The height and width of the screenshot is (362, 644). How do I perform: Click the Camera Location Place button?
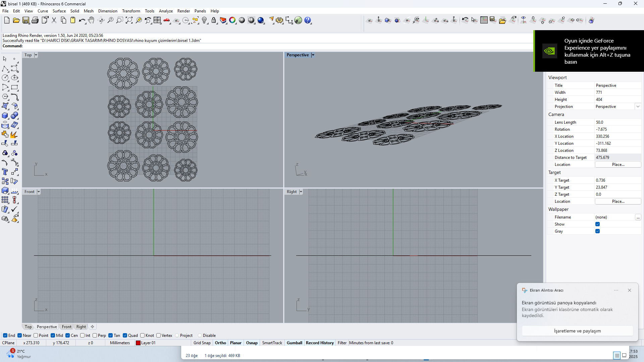tap(618, 165)
